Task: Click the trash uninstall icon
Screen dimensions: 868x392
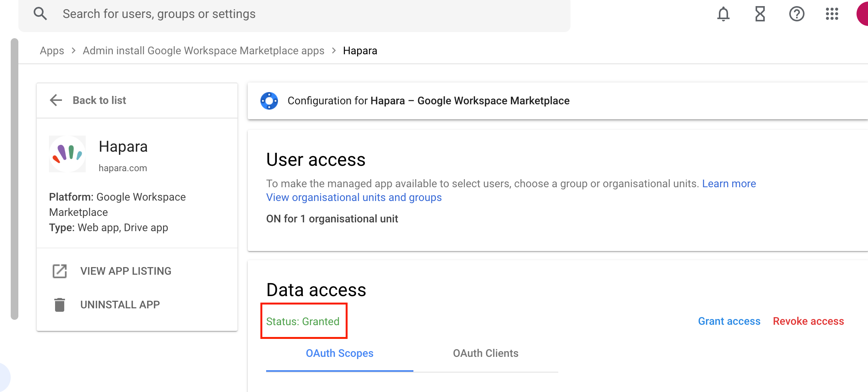Action: 60,305
